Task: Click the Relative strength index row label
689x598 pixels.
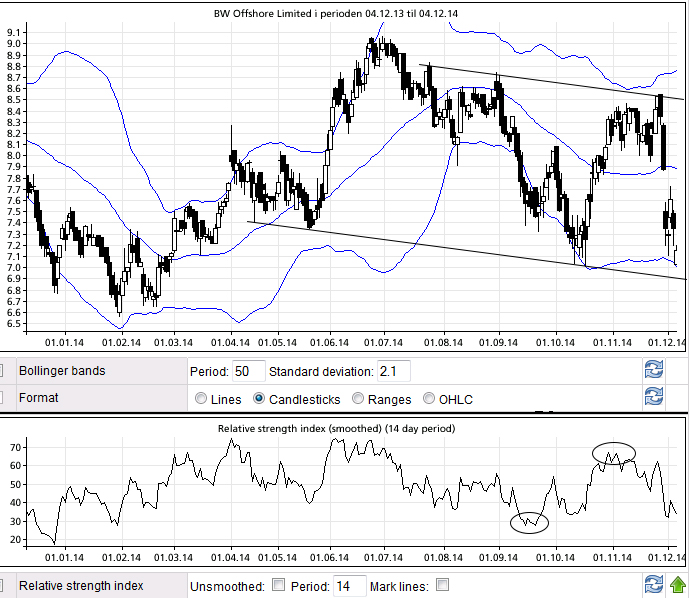Action: pos(82,586)
